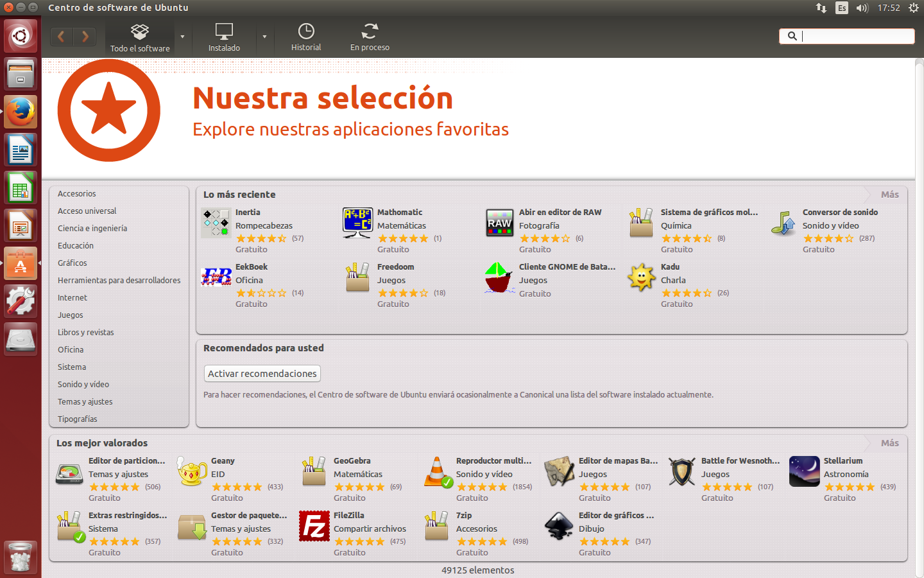
Task: Select the Accesorios category
Action: [77, 193]
